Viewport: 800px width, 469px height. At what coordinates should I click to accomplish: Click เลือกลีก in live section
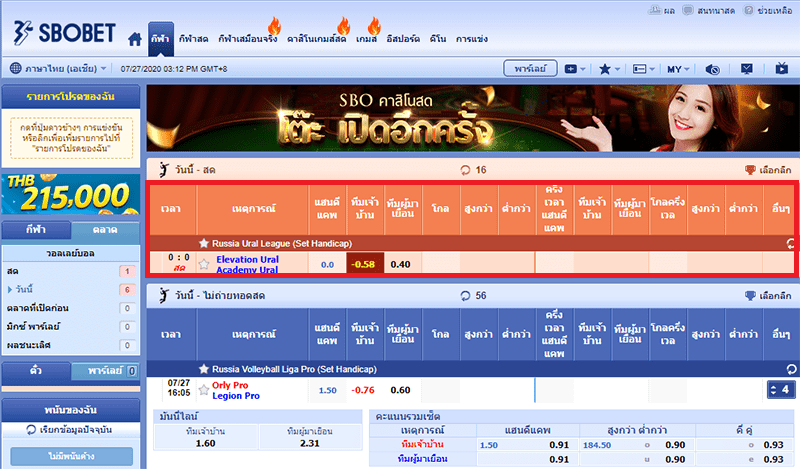pos(775,170)
